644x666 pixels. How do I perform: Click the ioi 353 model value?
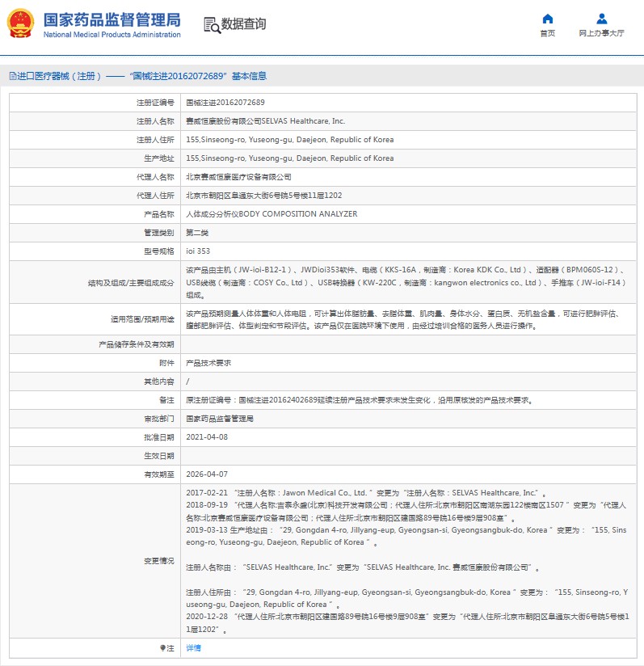pyautogui.click(x=198, y=251)
